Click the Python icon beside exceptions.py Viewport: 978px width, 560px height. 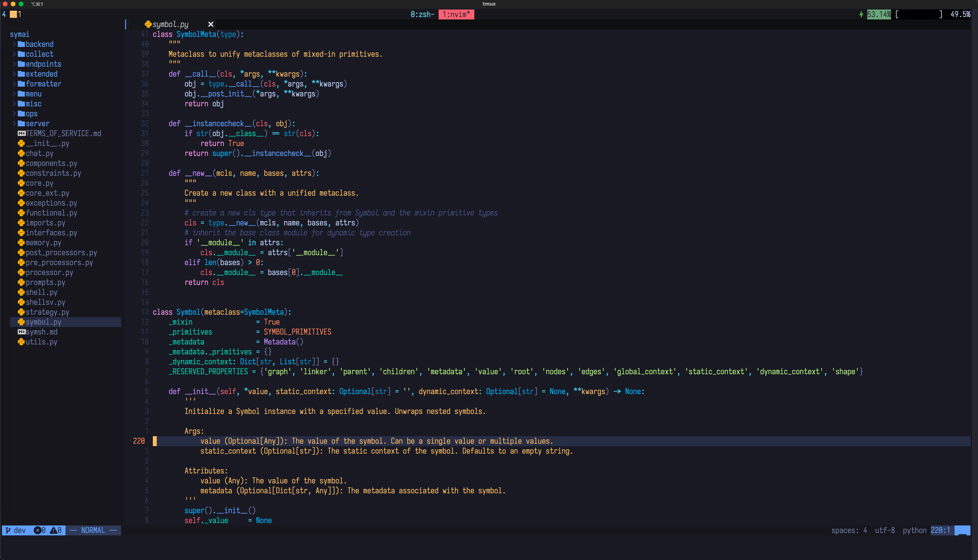tap(21, 203)
